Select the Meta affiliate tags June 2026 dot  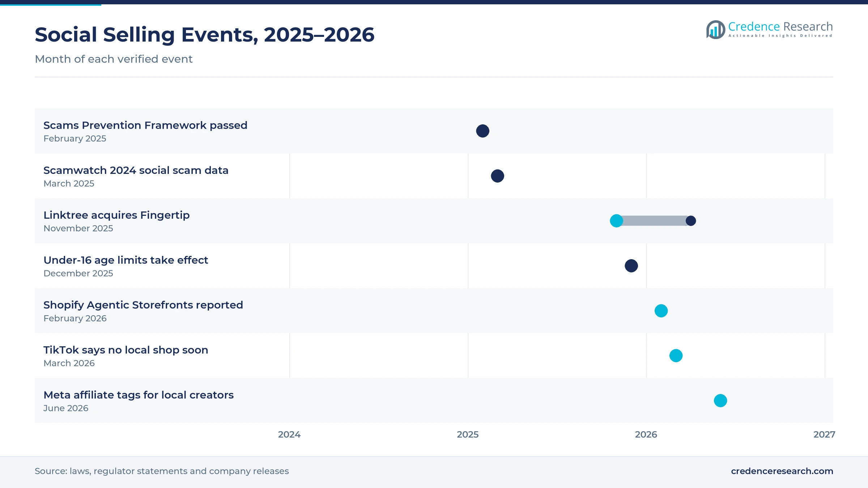pos(720,401)
